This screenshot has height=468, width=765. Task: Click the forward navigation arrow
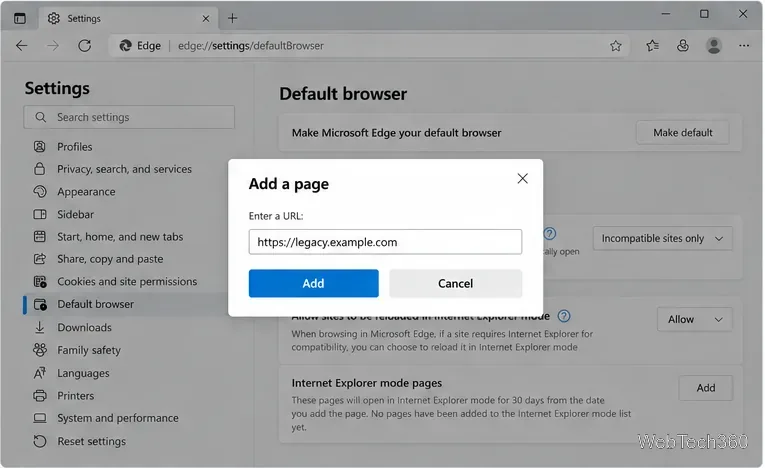[x=53, y=46]
